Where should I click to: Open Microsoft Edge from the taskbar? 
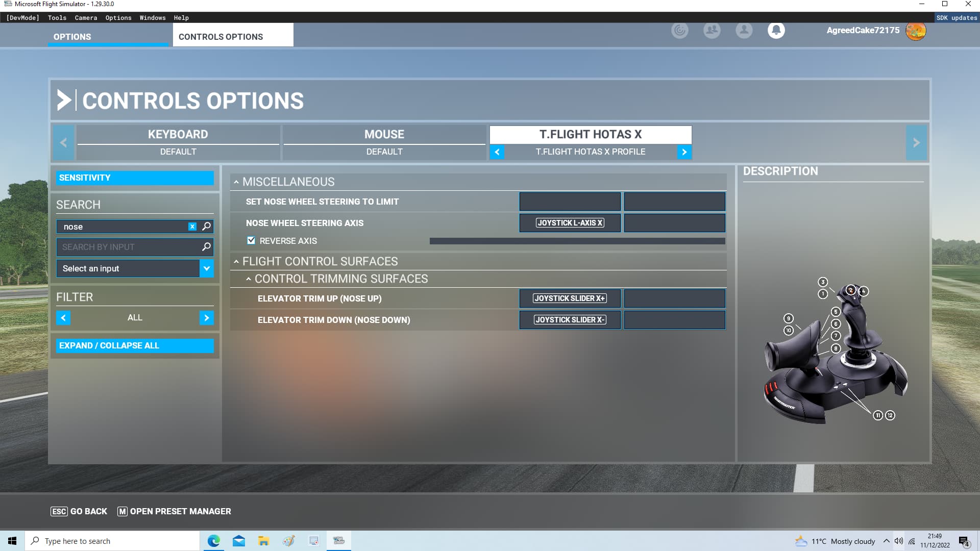213,541
